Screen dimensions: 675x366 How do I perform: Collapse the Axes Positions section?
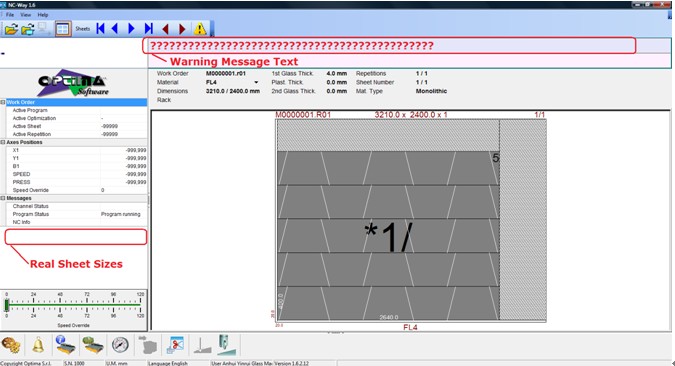(3, 142)
